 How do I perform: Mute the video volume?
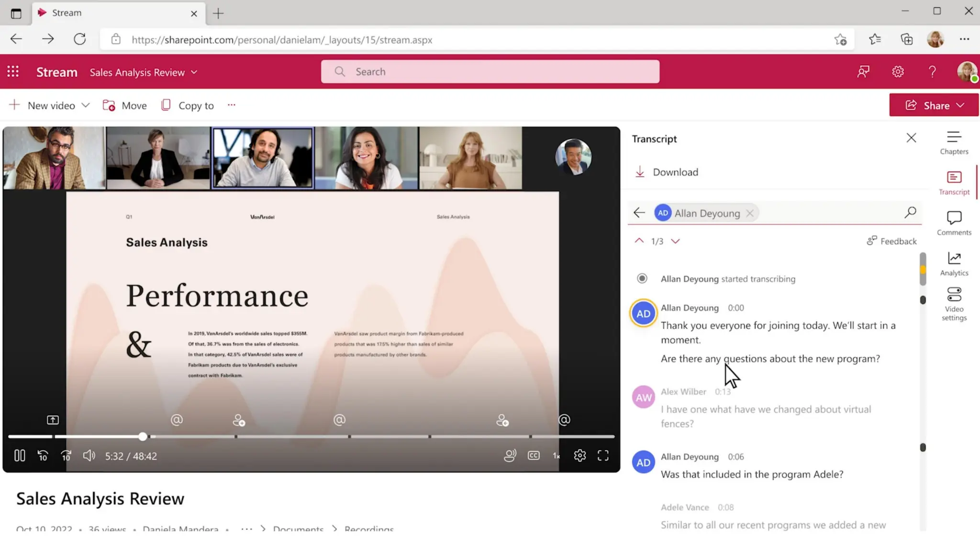[89, 456]
